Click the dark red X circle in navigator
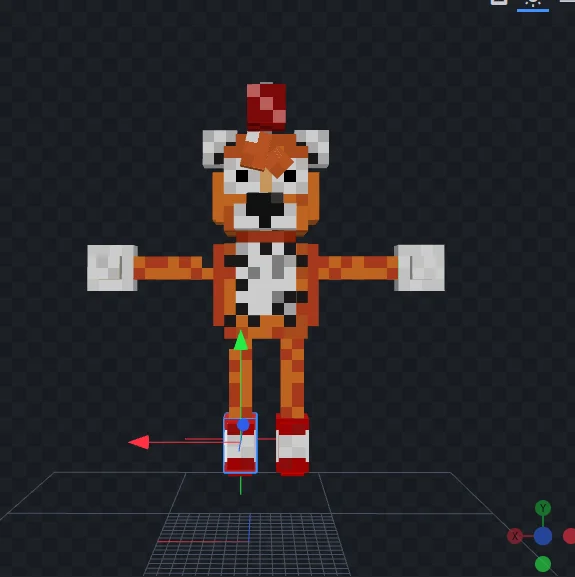 pos(515,536)
